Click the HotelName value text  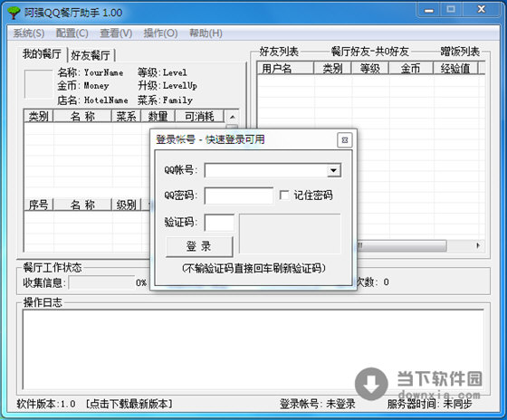click(106, 100)
